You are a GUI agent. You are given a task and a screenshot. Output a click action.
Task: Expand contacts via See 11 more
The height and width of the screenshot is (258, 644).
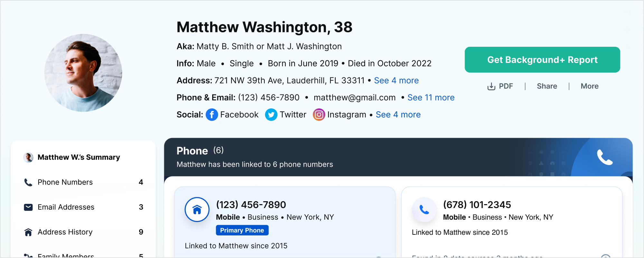(431, 98)
